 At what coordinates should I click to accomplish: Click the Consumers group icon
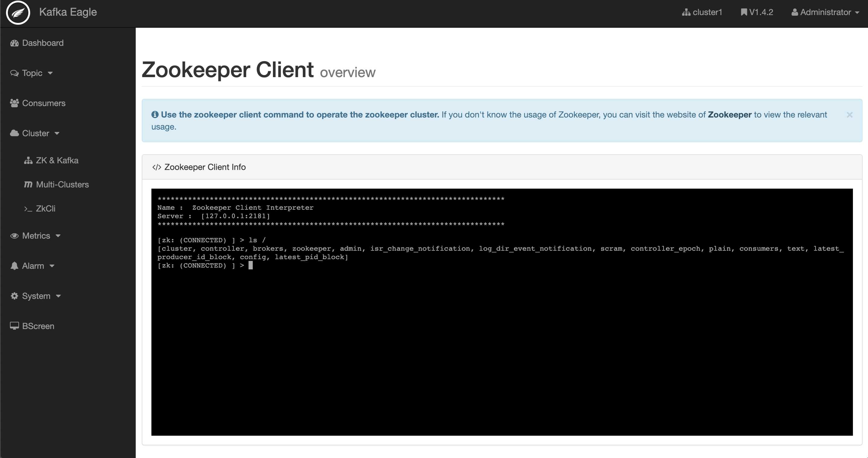[14, 103]
